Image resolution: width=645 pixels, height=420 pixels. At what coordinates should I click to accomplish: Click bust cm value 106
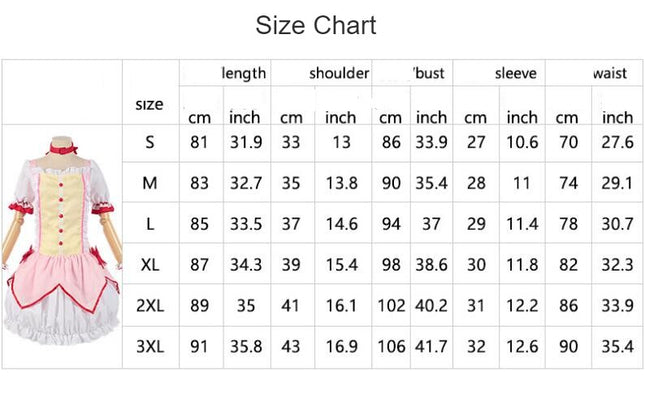[x=391, y=346]
